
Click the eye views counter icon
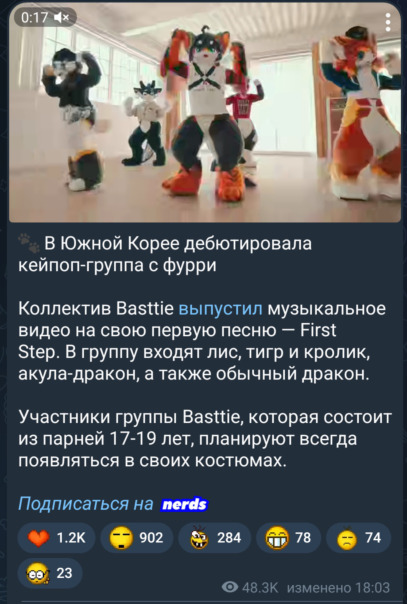click(x=230, y=587)
